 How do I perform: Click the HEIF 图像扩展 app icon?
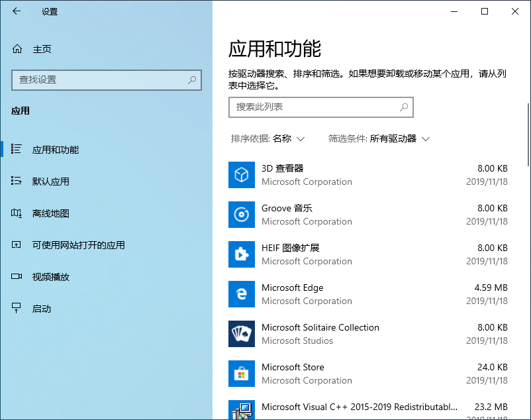(242, 254)
